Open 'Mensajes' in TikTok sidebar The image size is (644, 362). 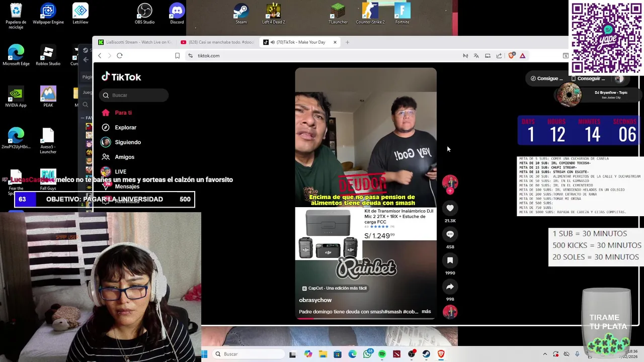coord(127,187)
